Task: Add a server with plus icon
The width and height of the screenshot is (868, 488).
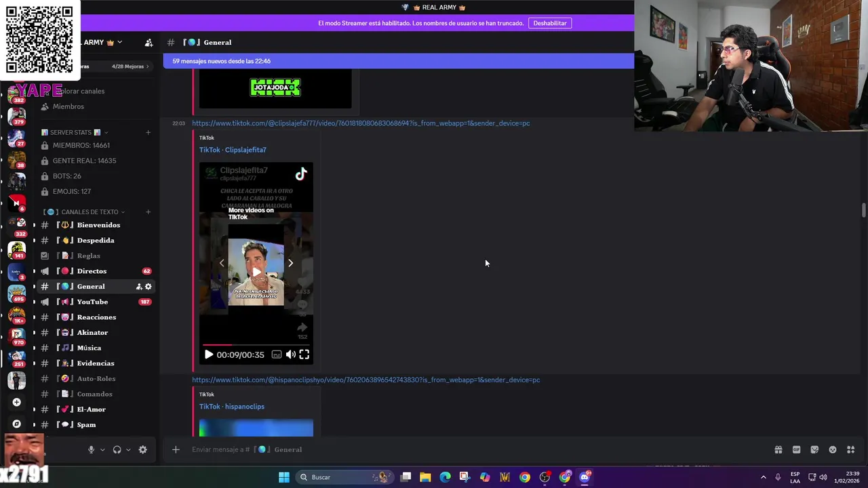Action: (17, 402)
